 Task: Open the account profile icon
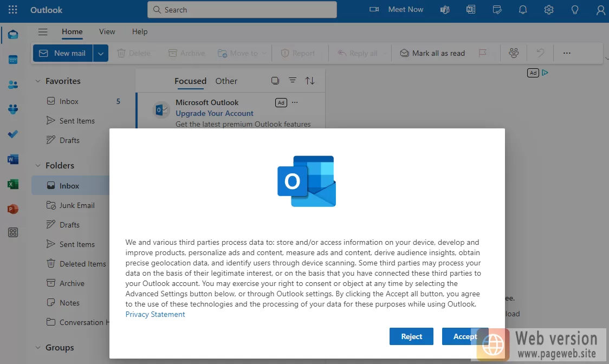pos(601,10)
